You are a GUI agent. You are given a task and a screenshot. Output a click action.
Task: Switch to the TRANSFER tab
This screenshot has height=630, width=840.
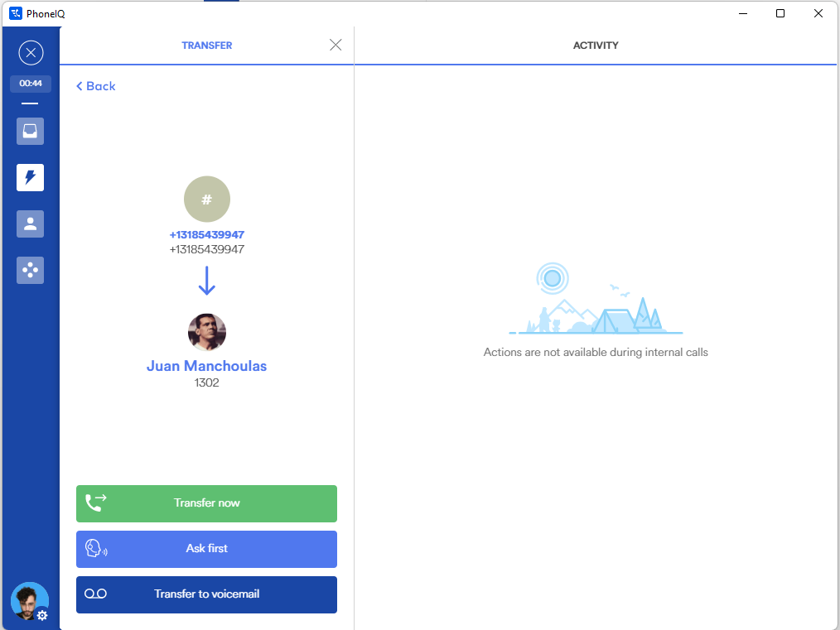coord(207,46)
